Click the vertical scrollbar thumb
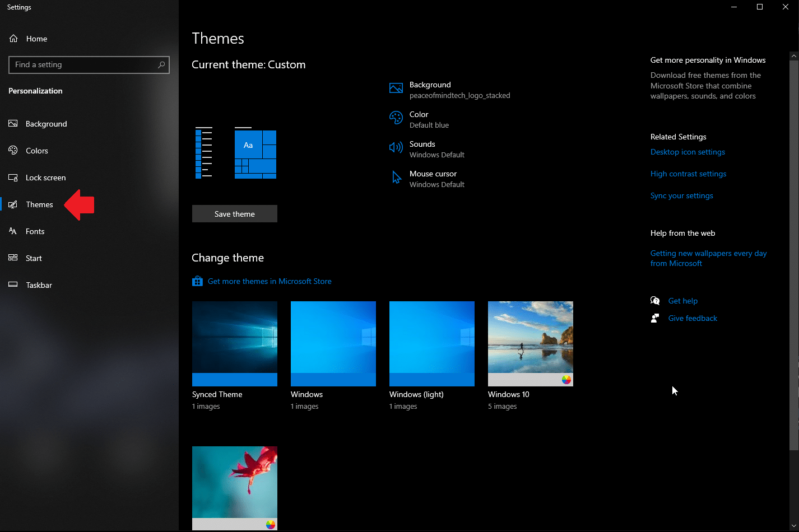Viewport: 799px width, 532px height. [x=794, y=255]
